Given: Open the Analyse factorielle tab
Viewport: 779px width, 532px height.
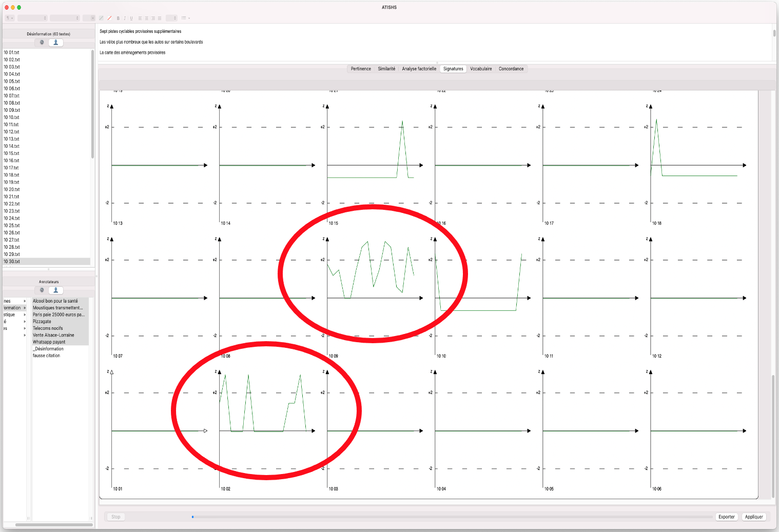Looking at the screenshot, I should (419, 69).
